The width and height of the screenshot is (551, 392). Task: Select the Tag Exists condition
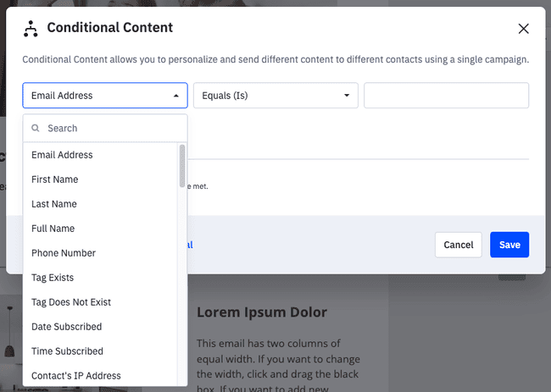[53, 278]
